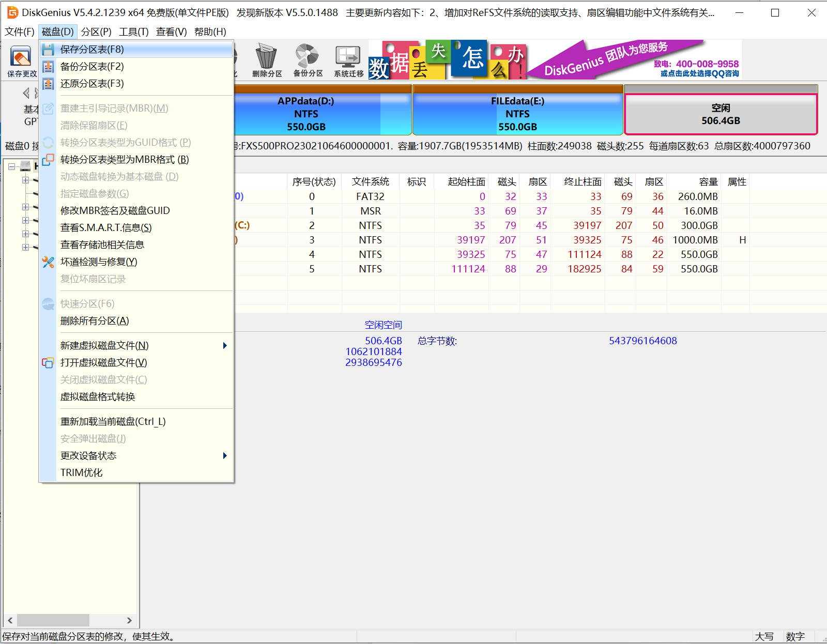Expand the fourth plus tree node
Image resolution: width=827 pixels, height=644 pixels.
click(x=25, y=234)
